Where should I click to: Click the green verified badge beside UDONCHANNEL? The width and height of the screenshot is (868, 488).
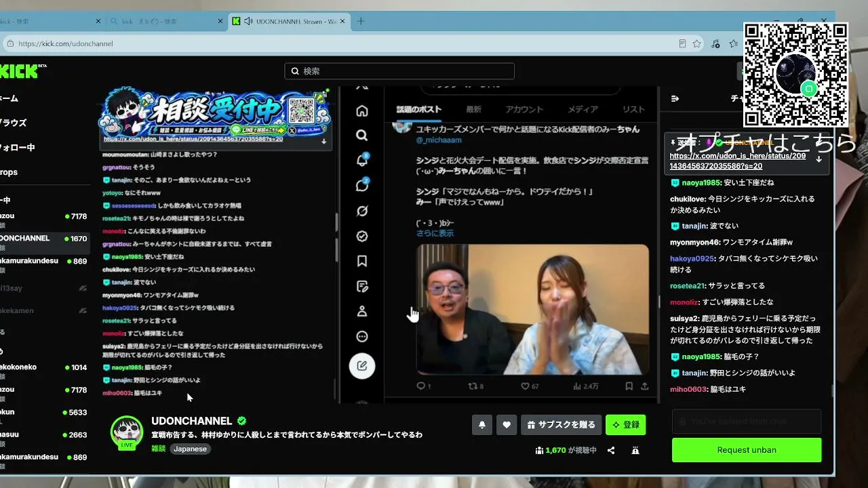[x=242, y=421]
